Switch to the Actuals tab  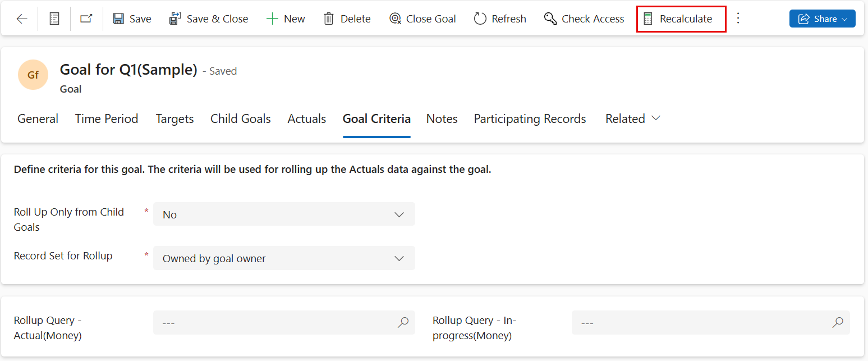click(x=307, y=119)
